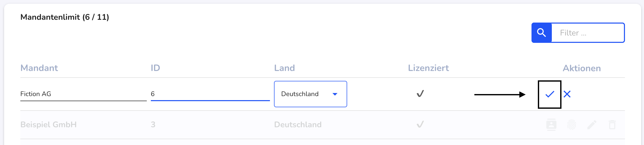644x145 pixels.
Task: Sort by the ID column header
Action: (x=155, y=68)
